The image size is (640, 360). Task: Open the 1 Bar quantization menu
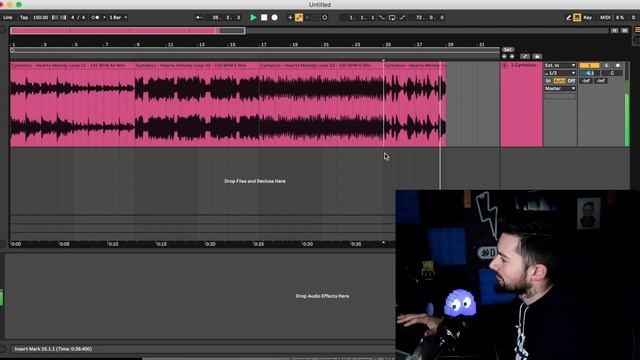pyautogui.click(x=118, y=18)
